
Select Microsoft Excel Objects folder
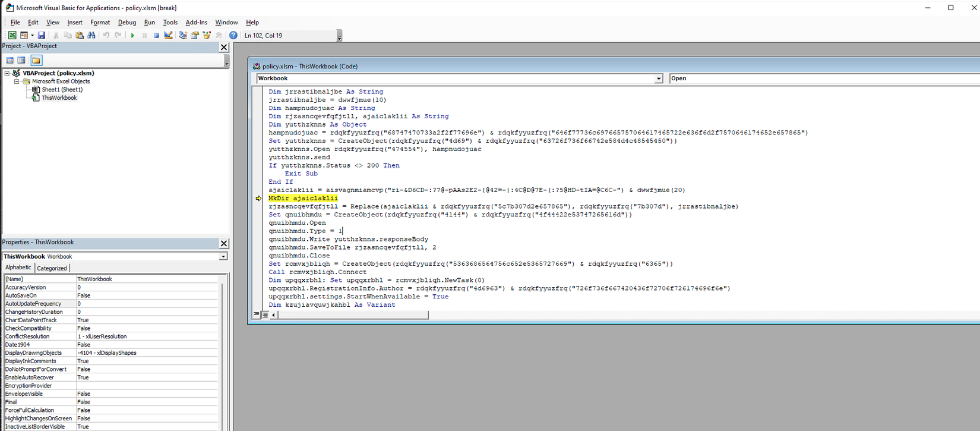pos(61,81)
